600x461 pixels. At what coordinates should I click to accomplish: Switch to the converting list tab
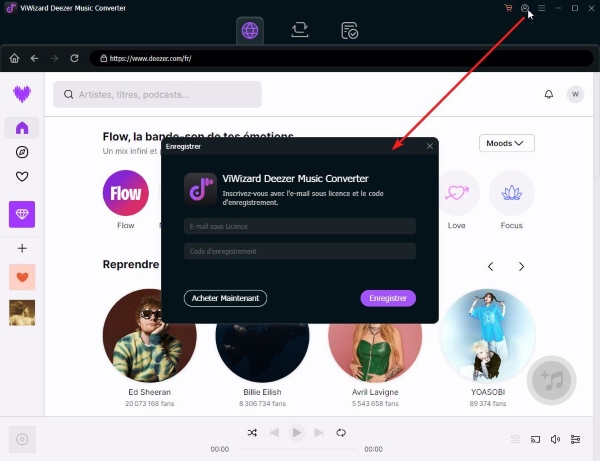(300, 30)
